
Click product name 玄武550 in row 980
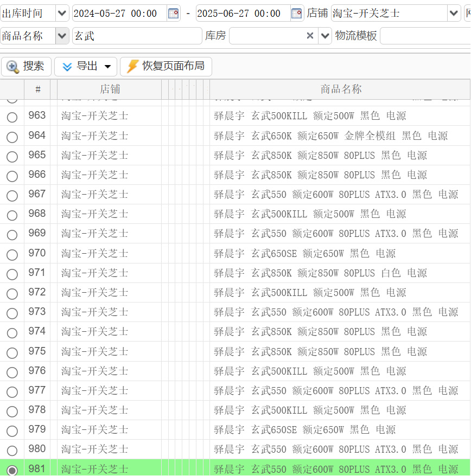pos(336,449)
